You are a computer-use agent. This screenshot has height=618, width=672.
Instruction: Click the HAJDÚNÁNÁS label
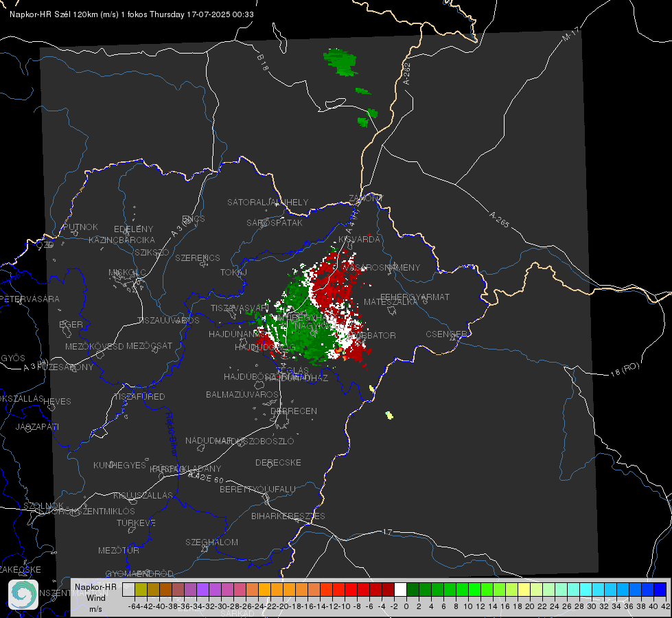[x=235, y=334]
